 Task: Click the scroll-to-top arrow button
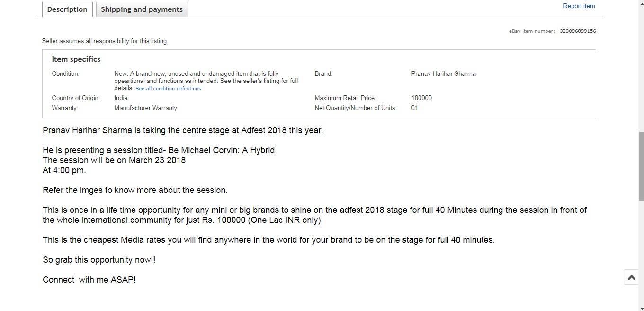(631, 278)
